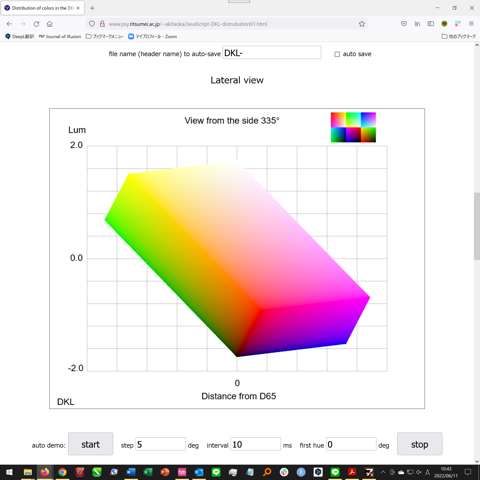This screenshot has width=480, height=480.
Task: Open Chrome from the taskbar
Action: click(62, 472)
